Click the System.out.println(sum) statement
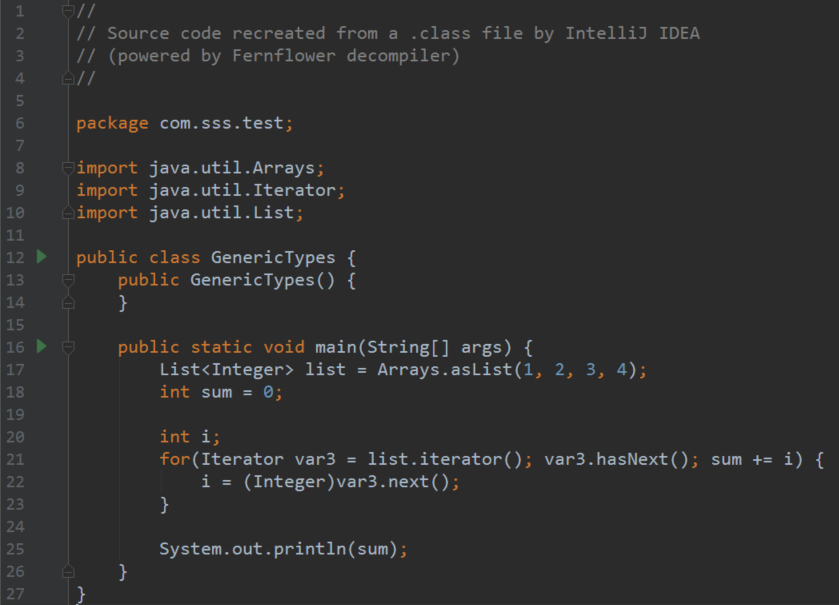The image size is (839, 605). pos(284,549)
